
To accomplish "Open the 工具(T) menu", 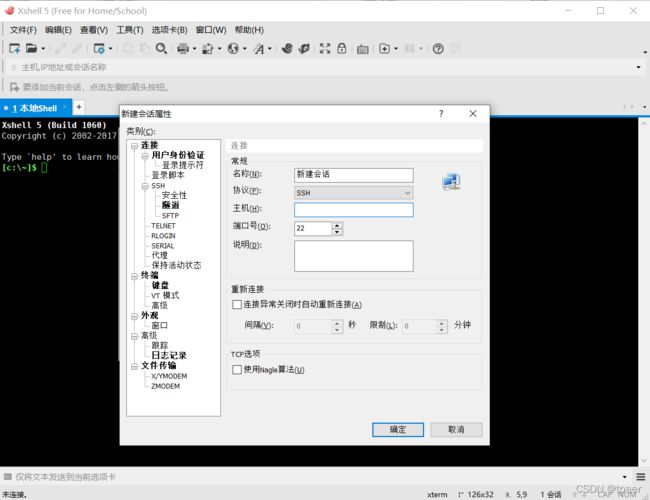I will (x=130, y=30).
